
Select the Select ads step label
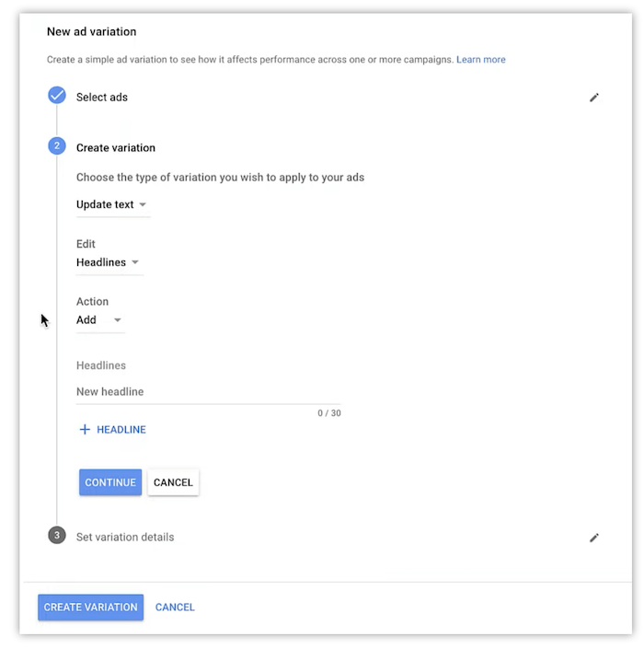coord(102,97)
